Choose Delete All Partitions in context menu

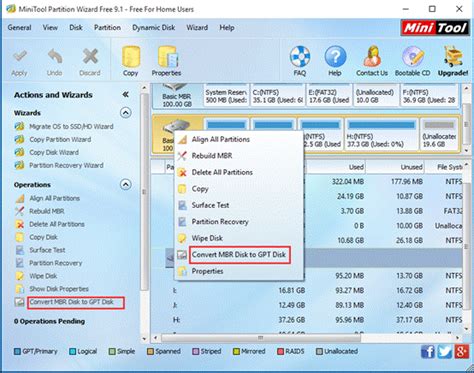[239, 172]
